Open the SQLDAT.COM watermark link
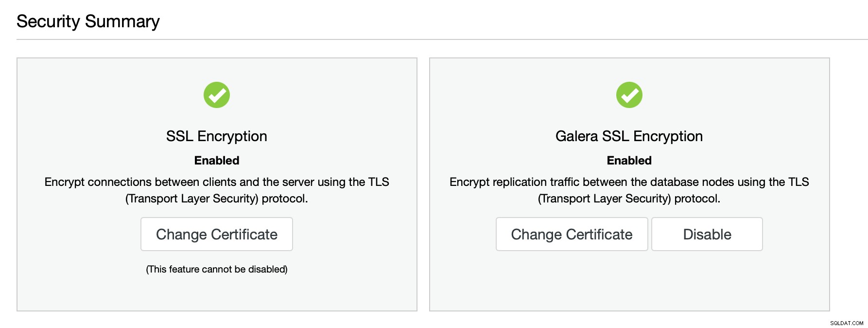Image resolution: width=868 pixels, height=328 pixels. pos(847,323)
